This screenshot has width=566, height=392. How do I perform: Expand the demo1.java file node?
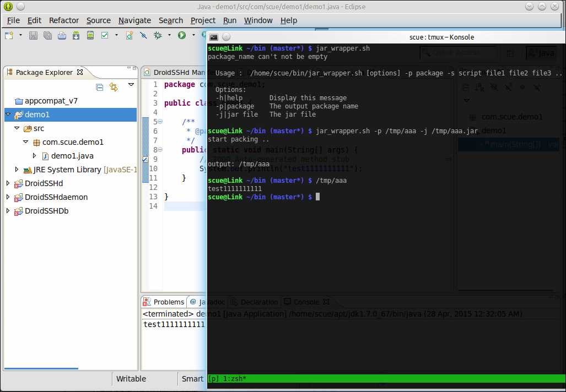34,156
